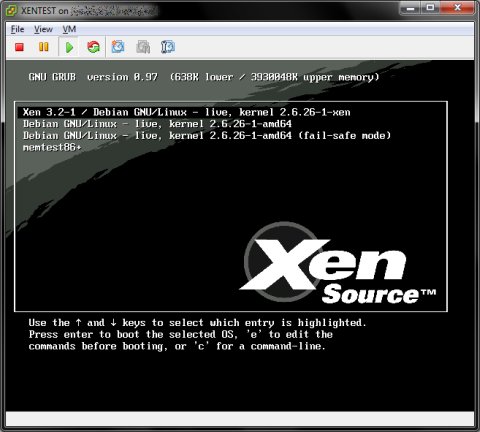The width and height of the screenshot is (480, 432).
Task: Power on the VM with green play icon
Action: (69, 47)
